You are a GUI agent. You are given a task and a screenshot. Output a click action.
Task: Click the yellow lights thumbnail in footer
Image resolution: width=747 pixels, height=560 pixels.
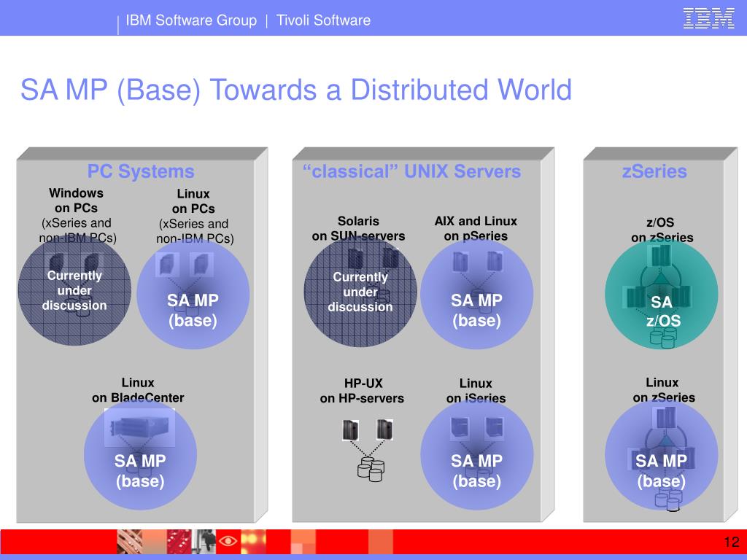tap(253, 542)
